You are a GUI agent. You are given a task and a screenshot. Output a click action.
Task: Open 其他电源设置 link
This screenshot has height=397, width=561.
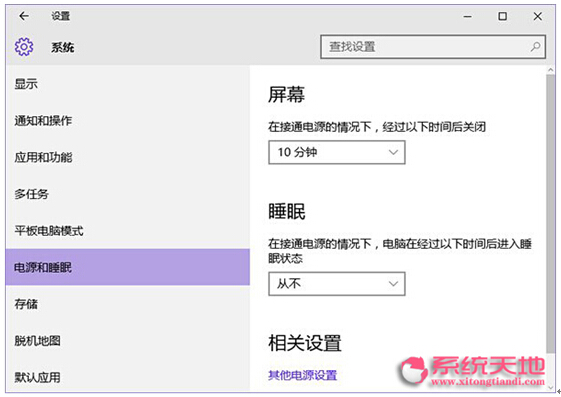(303, 375)
